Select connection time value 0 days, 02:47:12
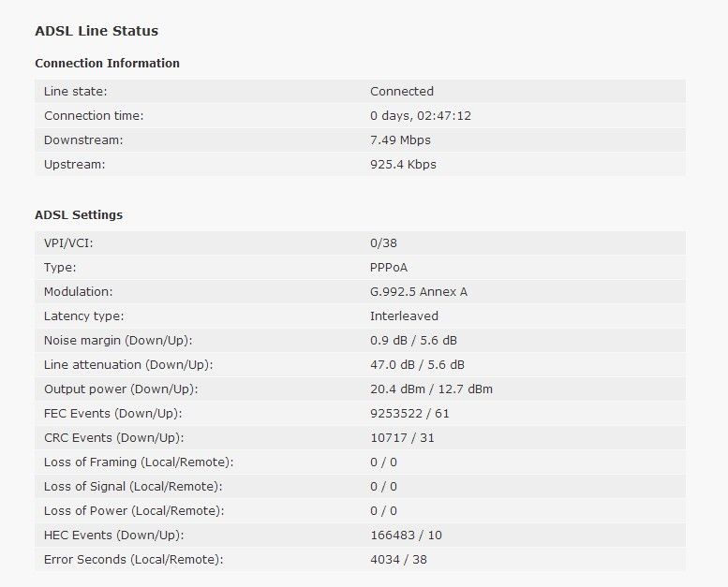Screen dimensions: 728x587 (421, 115)
